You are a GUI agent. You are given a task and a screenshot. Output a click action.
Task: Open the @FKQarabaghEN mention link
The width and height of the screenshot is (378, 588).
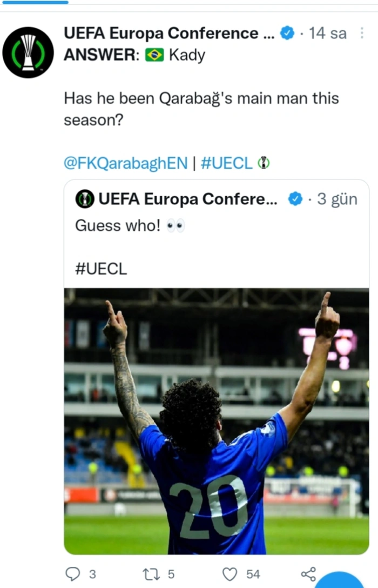coord(126,163)
